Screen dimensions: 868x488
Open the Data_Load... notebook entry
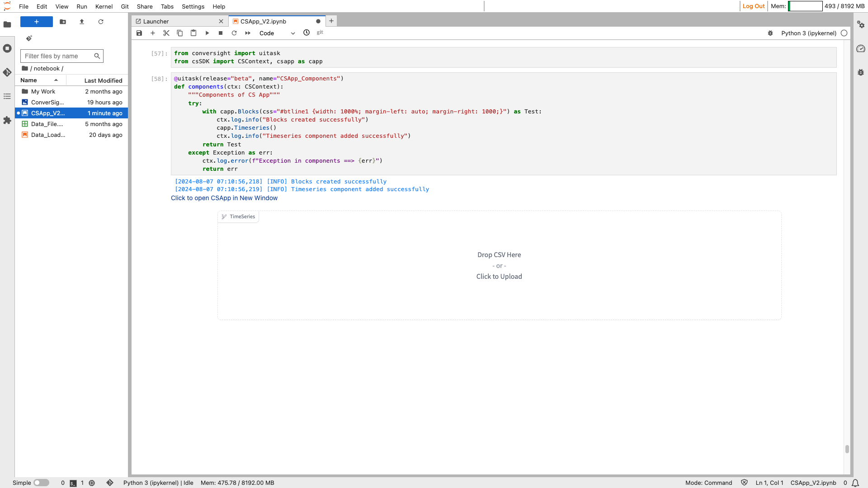71,135
